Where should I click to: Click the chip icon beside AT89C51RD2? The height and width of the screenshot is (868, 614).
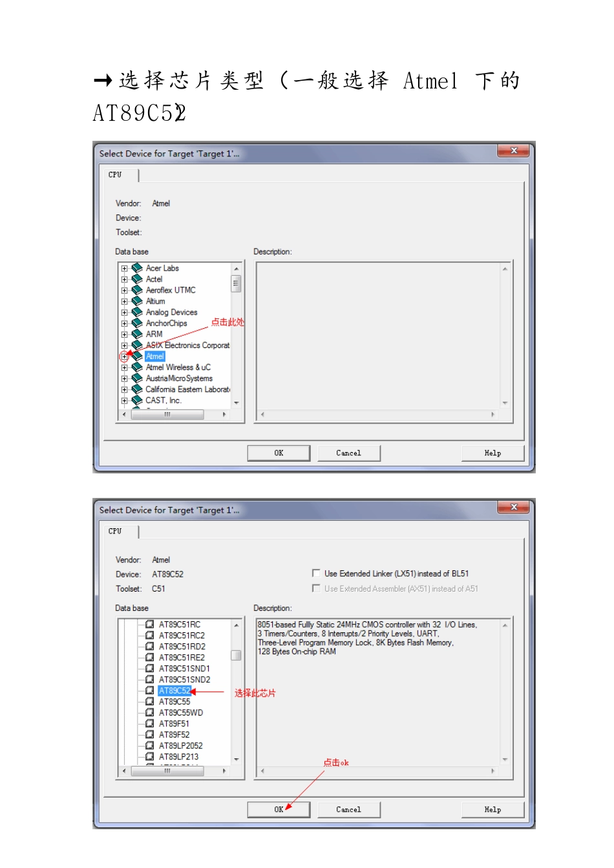click(150, 646)
